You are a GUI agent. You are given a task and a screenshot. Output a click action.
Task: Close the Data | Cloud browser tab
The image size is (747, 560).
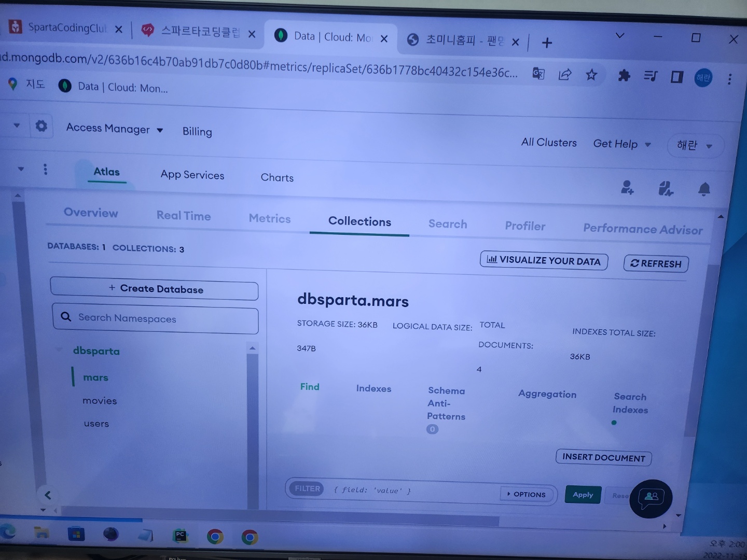[384, 38]
